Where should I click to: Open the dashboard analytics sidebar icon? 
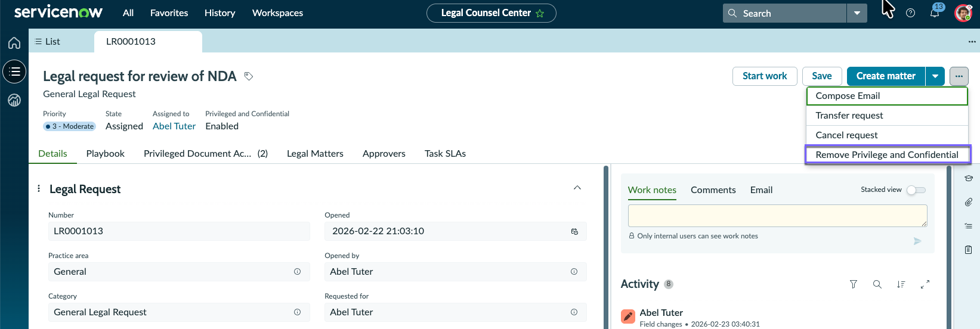pos(14,100)
